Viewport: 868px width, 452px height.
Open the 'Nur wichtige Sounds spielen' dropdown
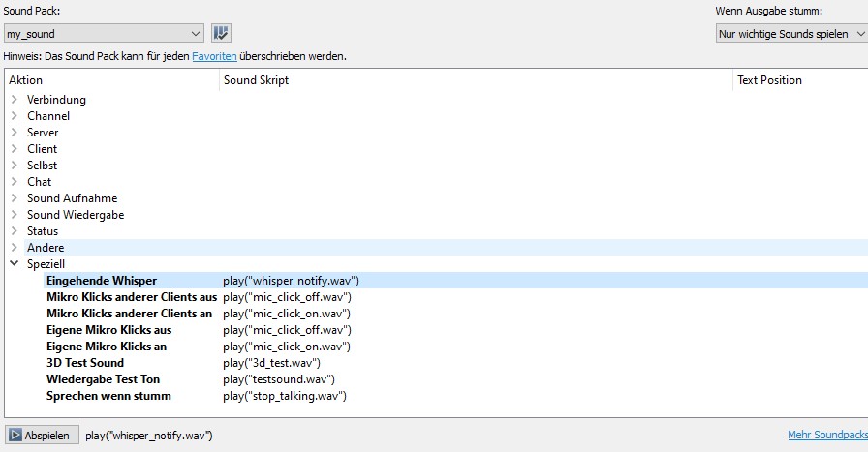coord(790,34)
